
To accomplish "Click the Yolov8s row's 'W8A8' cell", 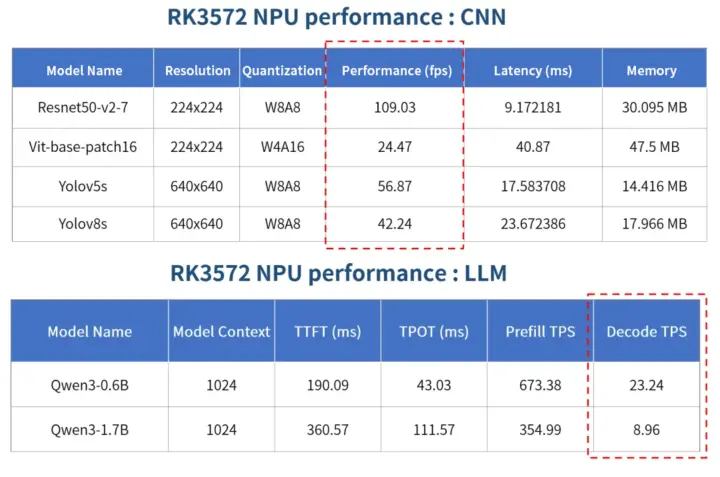I will coord(282,224).
